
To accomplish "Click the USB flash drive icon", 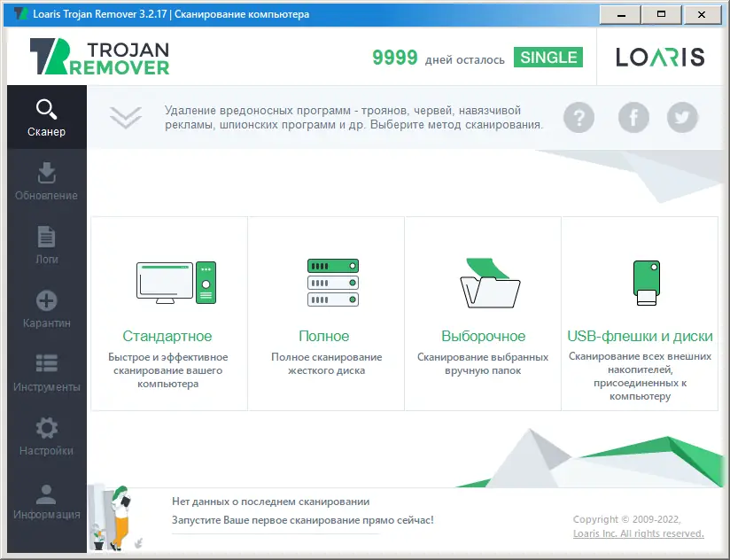I will (x=647, y=283).
